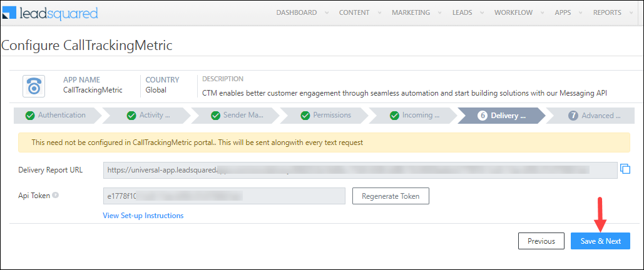The image size is (644, 270).
Task: Expand the CONTENT dropdown arrow
Action: [x=379, y=12]
